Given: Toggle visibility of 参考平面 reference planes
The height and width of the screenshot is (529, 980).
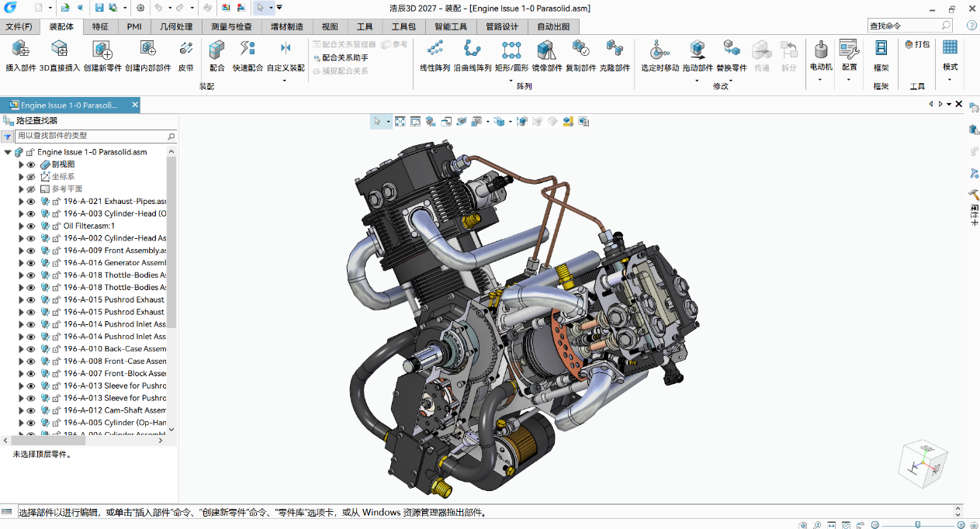Looking at the screenshot, I should (x=32, y=189).
